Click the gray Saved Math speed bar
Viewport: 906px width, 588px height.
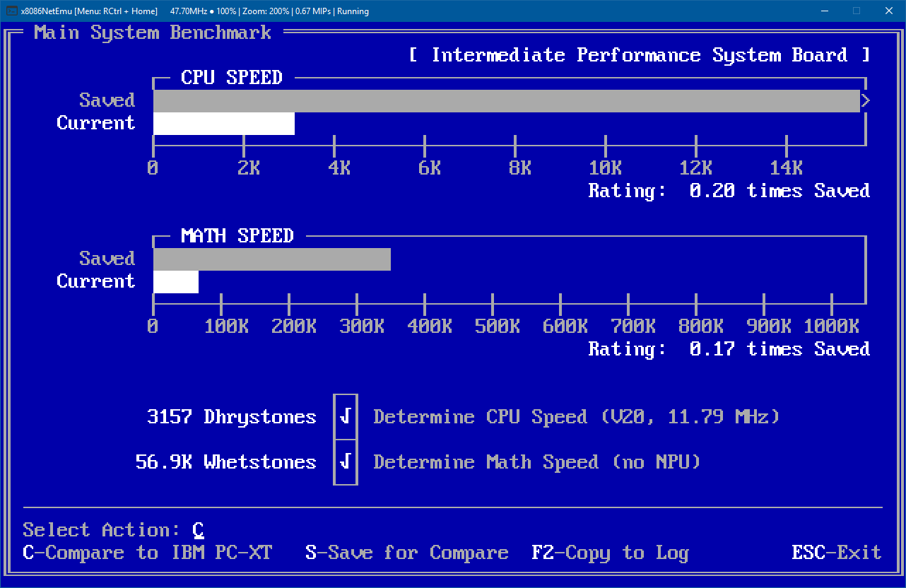[271, 259]
